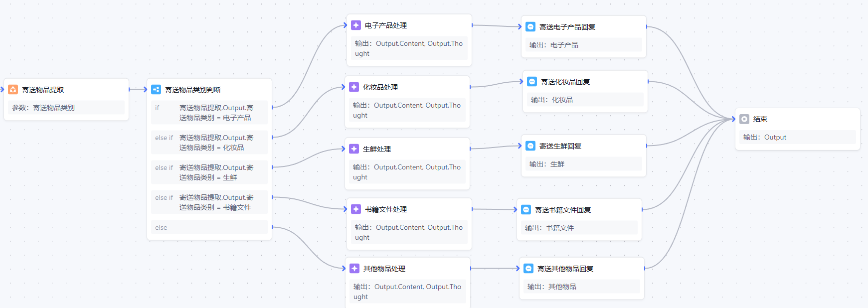Select the 寄送物品提取 node title
868x308 pixels.
point(43,90)
